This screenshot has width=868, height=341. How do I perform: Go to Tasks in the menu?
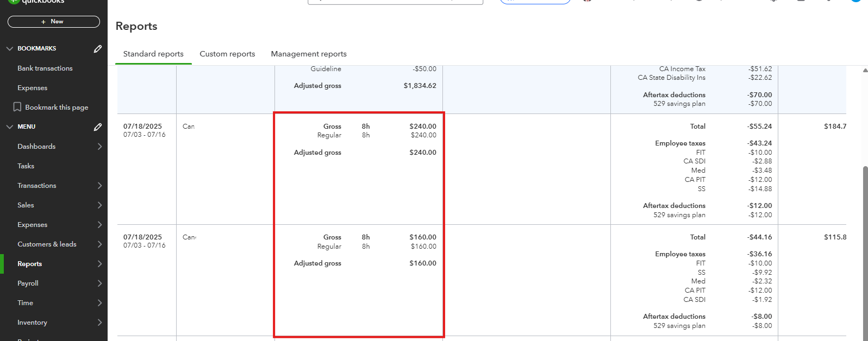pos(26,166)
